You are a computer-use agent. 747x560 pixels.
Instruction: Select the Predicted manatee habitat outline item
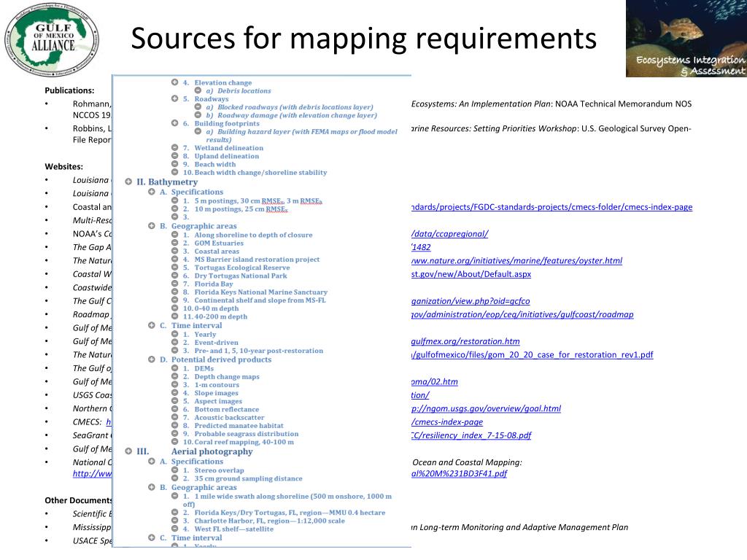coord(238,426)
